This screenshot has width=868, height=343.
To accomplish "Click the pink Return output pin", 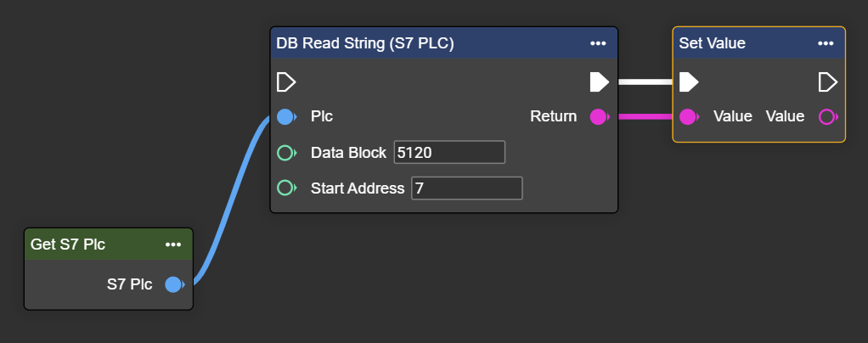I will [x=599, y=116].
